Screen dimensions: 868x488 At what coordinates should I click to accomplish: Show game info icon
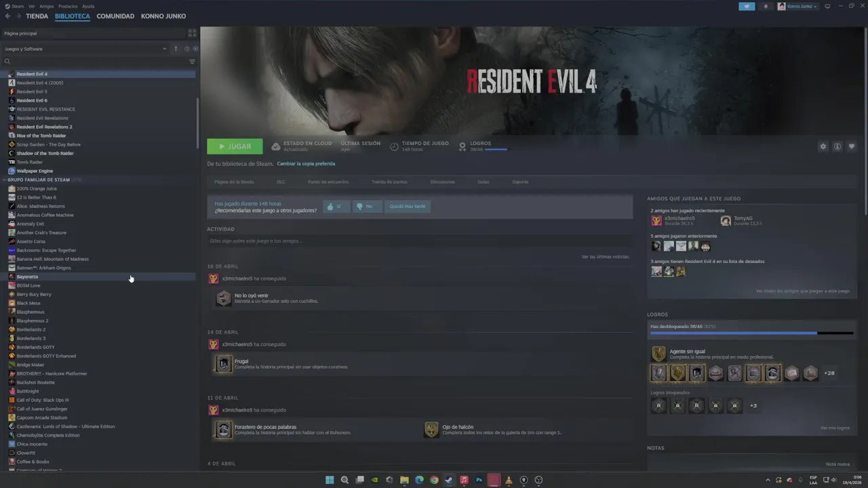[x=837, y=146]
